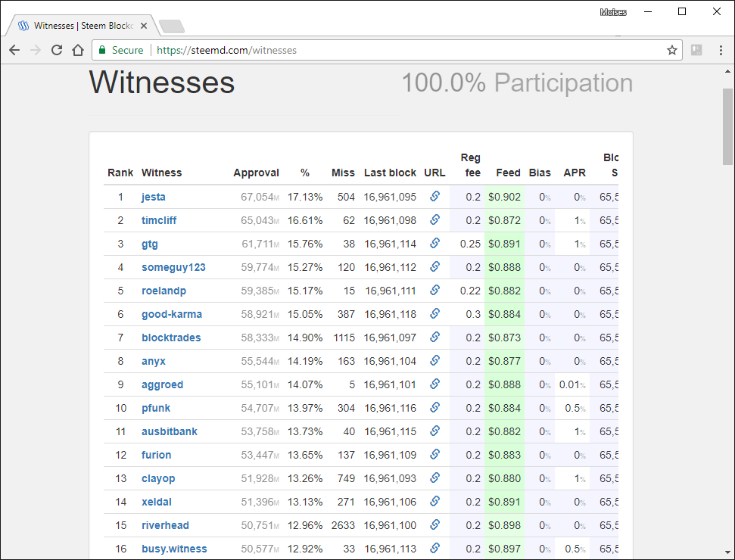The image size is (735, 560).
Task: Select riverhead's 2633 missed blocks value
Action: point(343,525)
